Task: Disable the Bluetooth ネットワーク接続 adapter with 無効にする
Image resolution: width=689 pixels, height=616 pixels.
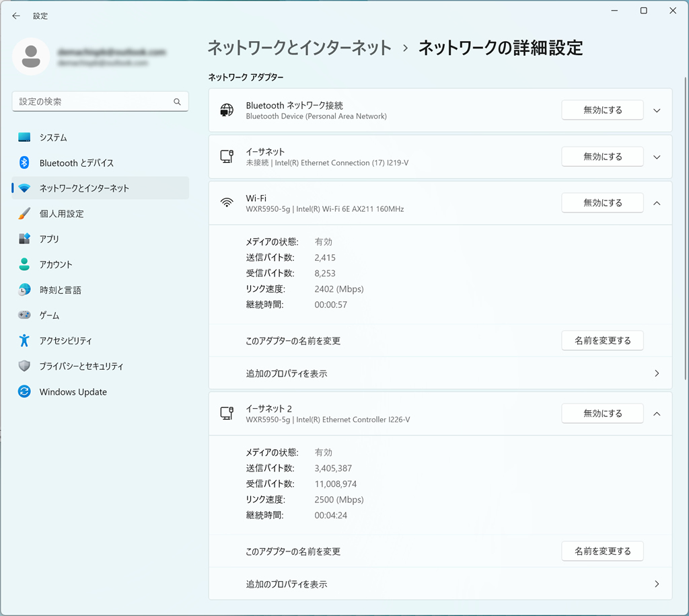Action: [602, 110]
